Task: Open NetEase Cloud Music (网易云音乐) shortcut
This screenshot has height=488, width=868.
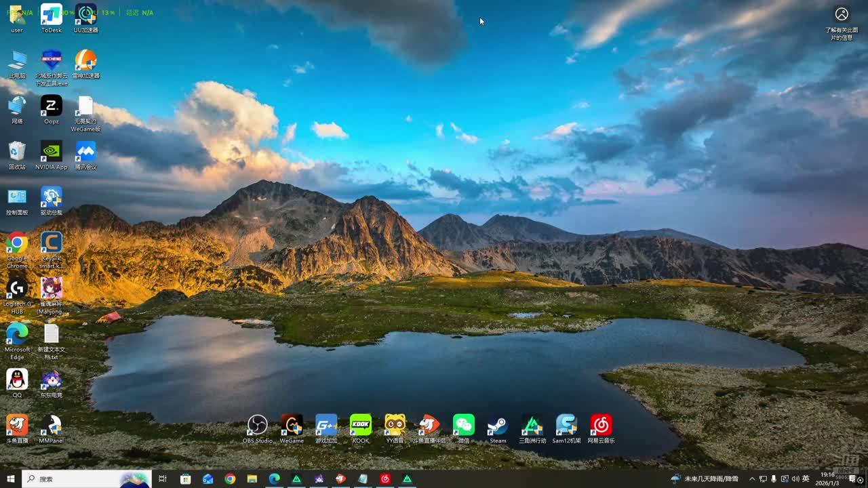Action: click(601, 425)
